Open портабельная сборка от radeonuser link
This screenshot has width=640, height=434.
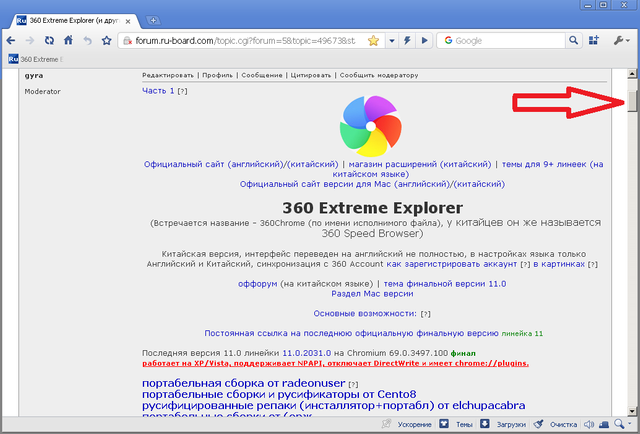[244, 383]
